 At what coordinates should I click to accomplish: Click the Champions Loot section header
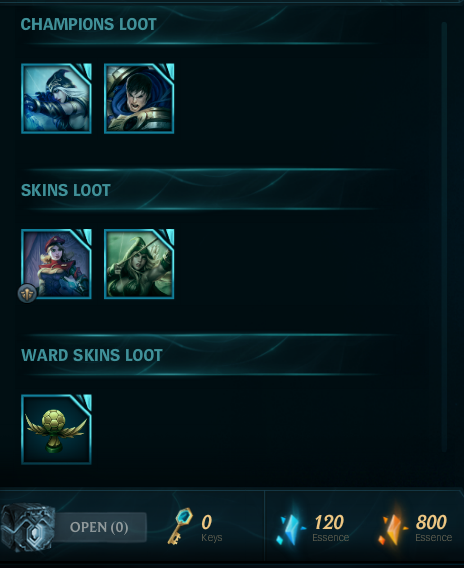88,24
